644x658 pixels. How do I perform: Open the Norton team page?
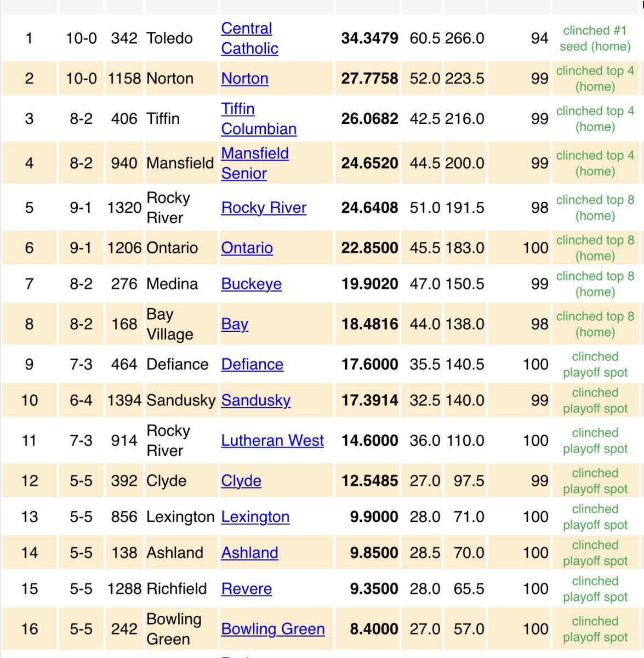point(244,79)
